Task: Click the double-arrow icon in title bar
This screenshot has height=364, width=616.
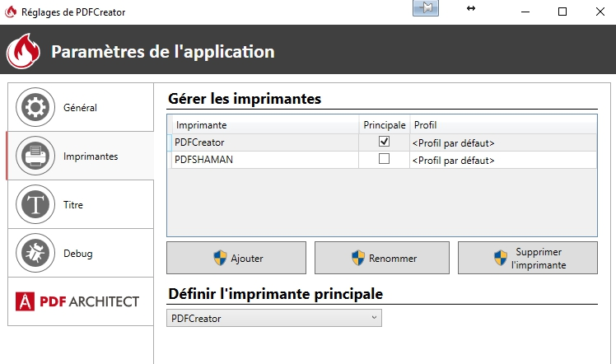Action: pos(471,8)
